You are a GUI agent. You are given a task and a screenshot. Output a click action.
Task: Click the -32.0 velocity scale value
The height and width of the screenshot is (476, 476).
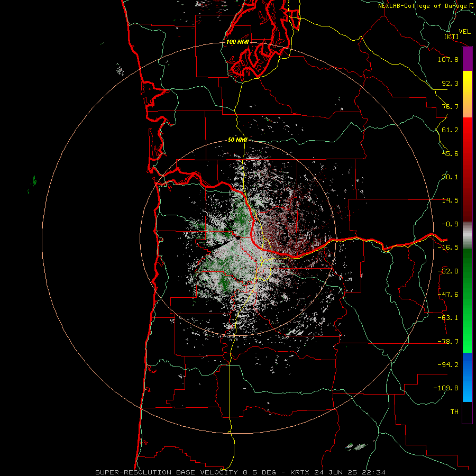448,271
